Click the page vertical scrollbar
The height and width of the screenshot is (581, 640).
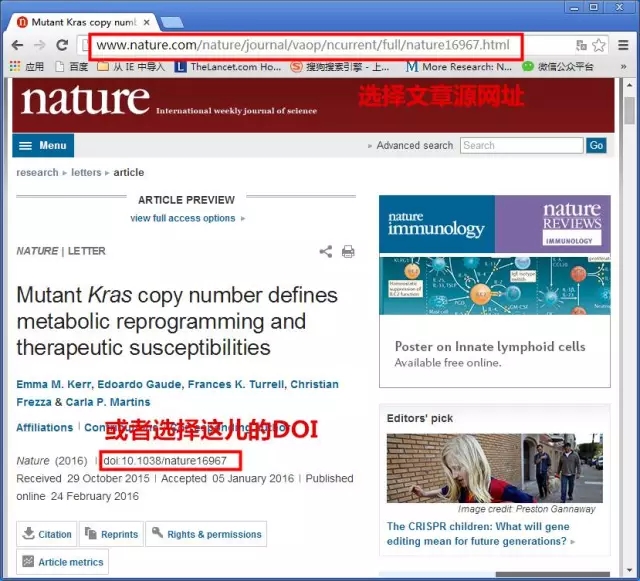(x=629, y=300)
